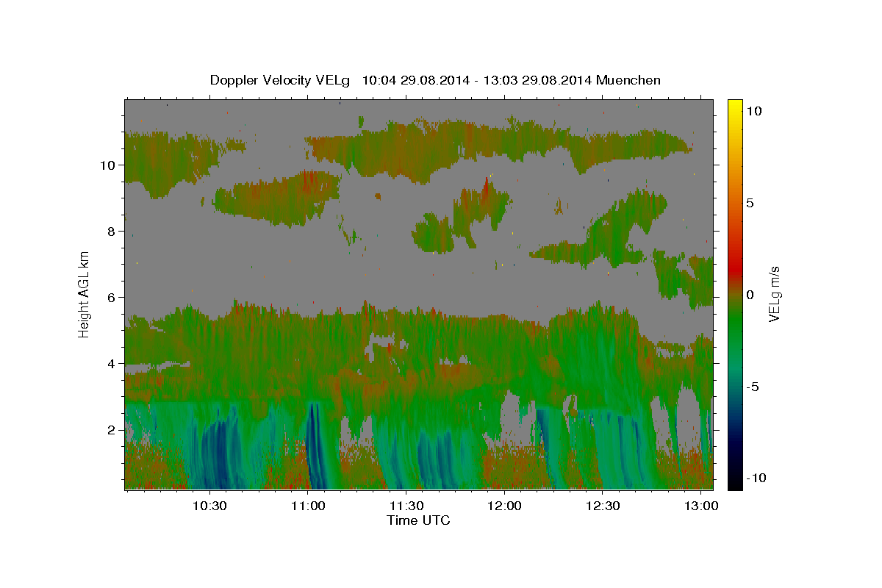Click the 'VELg m/s' colorbar label
Viewport: 882px width, 588px height.
tap(775, 294)
